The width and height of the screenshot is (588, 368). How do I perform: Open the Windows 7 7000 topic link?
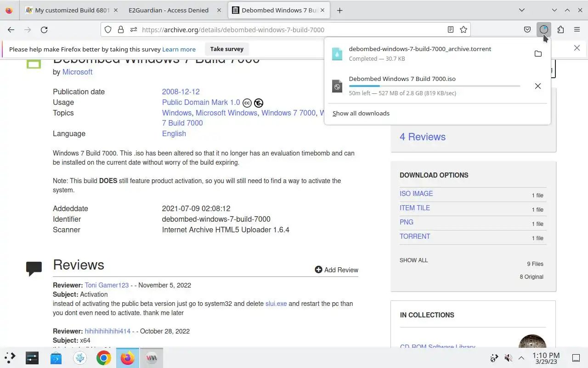pos(288,113)
